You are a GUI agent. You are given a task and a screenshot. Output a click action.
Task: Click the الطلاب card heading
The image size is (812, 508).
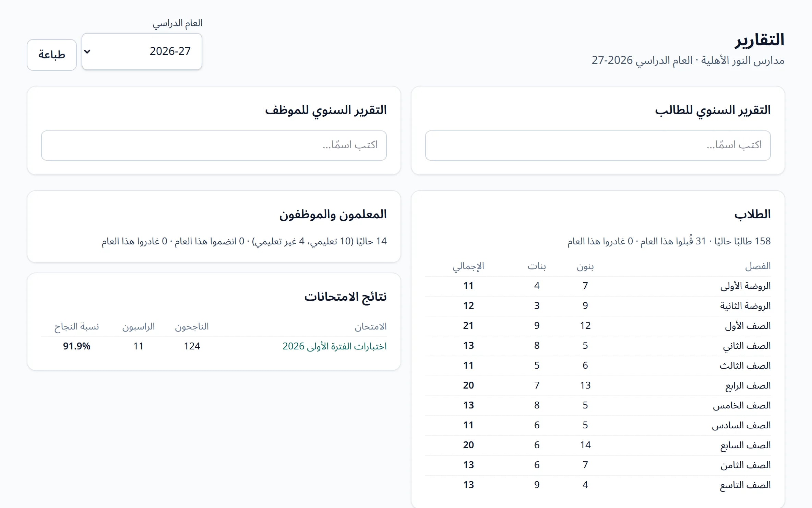(752, 215)
